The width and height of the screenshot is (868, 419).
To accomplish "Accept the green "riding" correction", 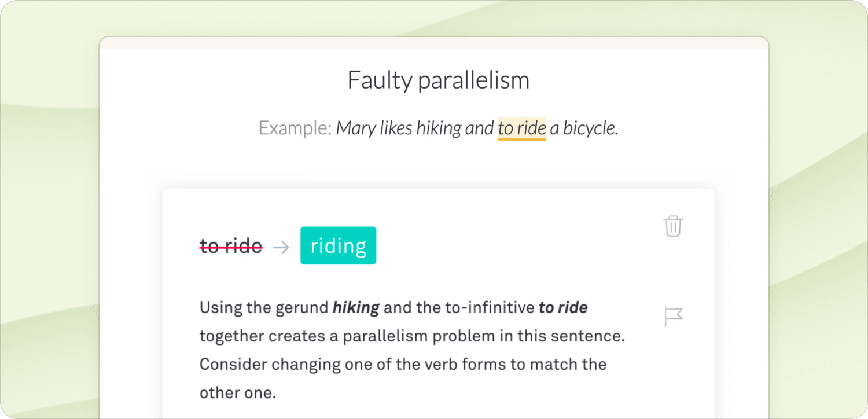I will click(338, 246).
